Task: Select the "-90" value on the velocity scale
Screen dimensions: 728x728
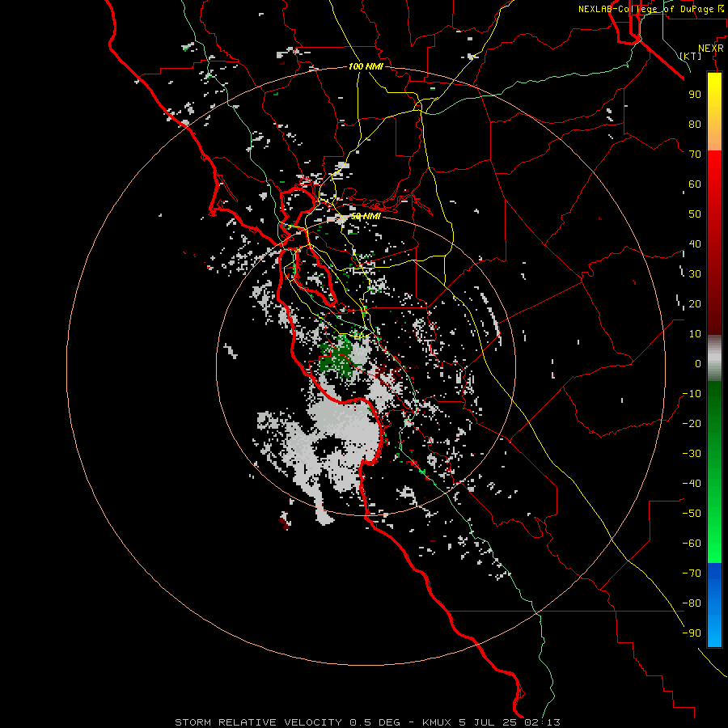Action: pyautogui.click(x=692, y=633)
